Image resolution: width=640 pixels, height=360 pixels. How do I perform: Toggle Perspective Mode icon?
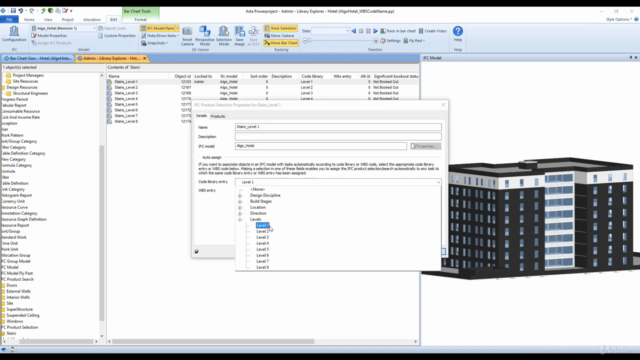(204, 36)
